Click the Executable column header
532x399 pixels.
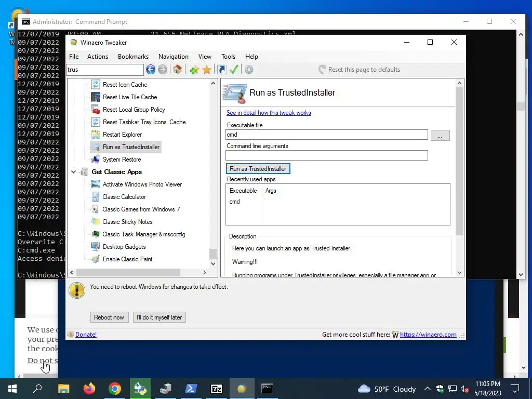coord(243,191)
